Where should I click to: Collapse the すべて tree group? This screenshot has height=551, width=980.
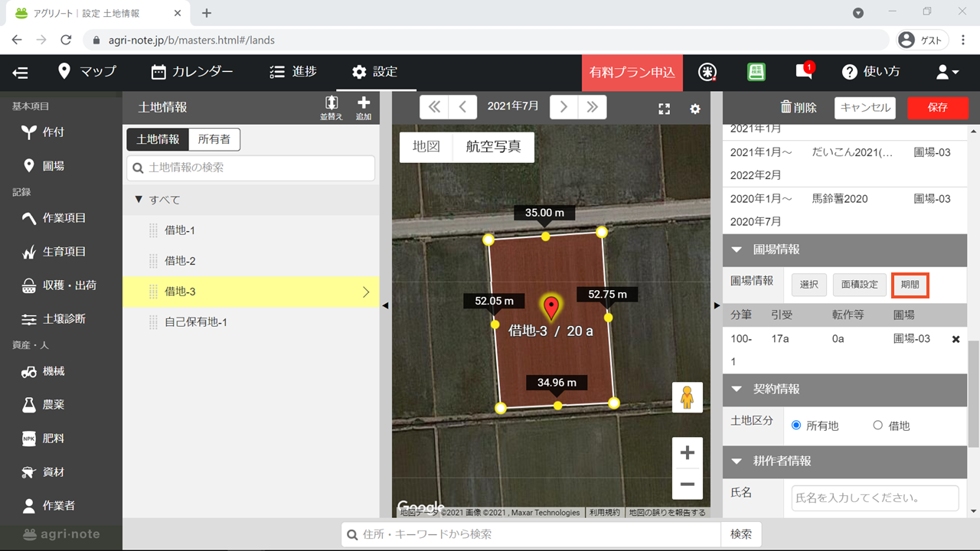tap(139, 200)
